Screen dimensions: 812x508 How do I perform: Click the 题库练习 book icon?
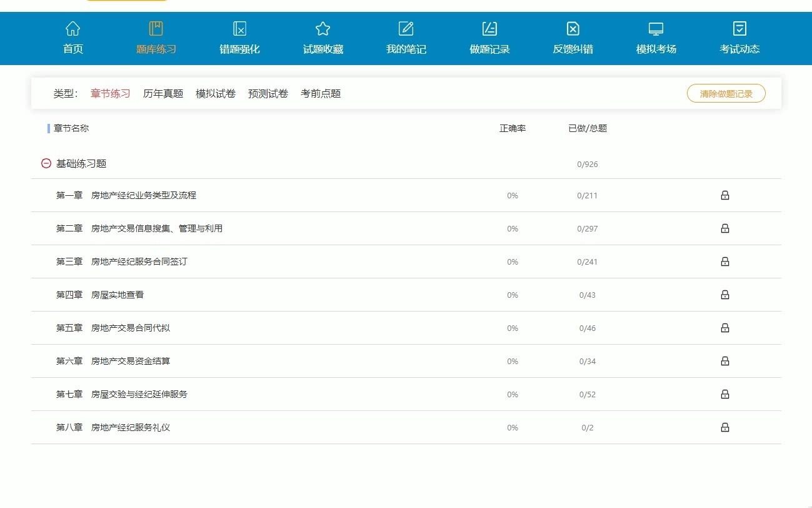tap(156, 28)
